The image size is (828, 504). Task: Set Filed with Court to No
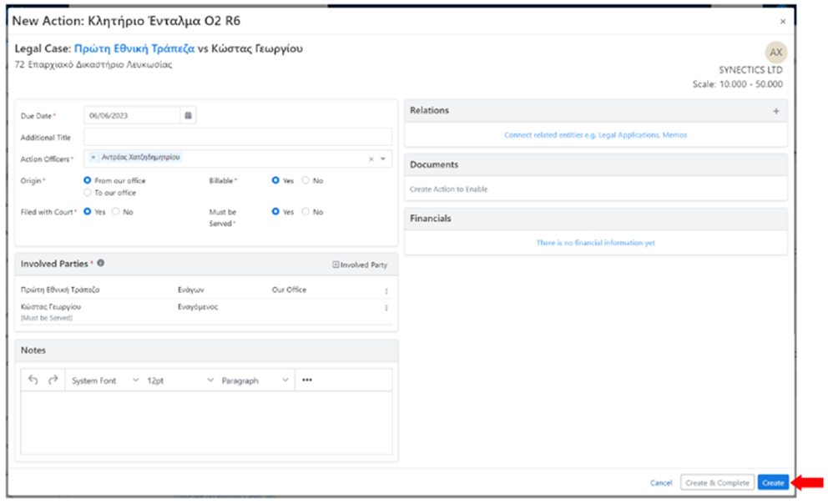point(115,212)
